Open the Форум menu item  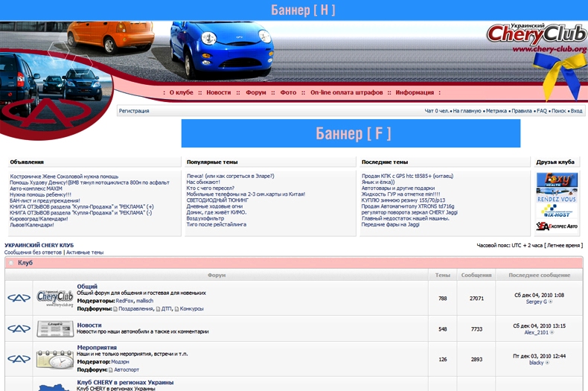(x=256, y=92)
